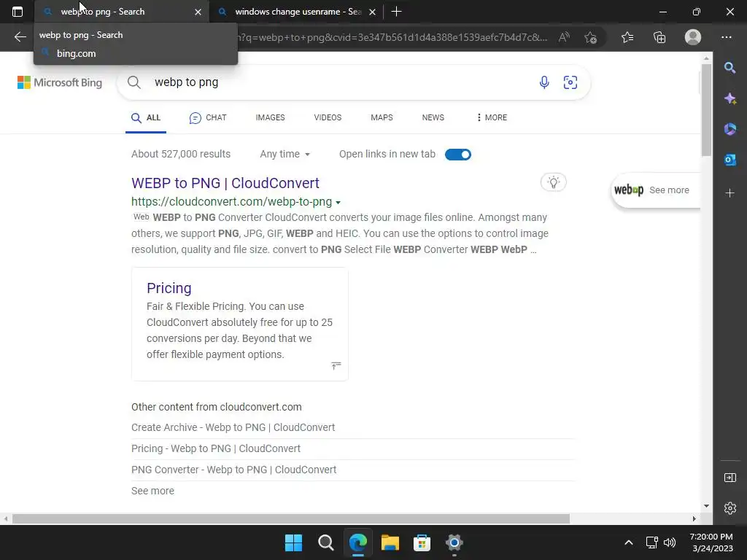The image size is (747, 560).
Task: Open the Favorites list icon
Action: (627, 37)
